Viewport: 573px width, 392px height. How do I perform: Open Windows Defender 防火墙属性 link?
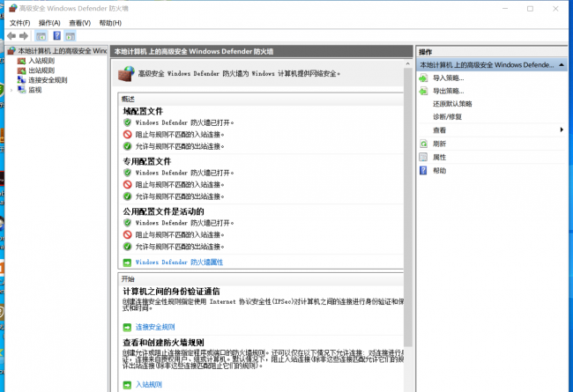[179, 263]
